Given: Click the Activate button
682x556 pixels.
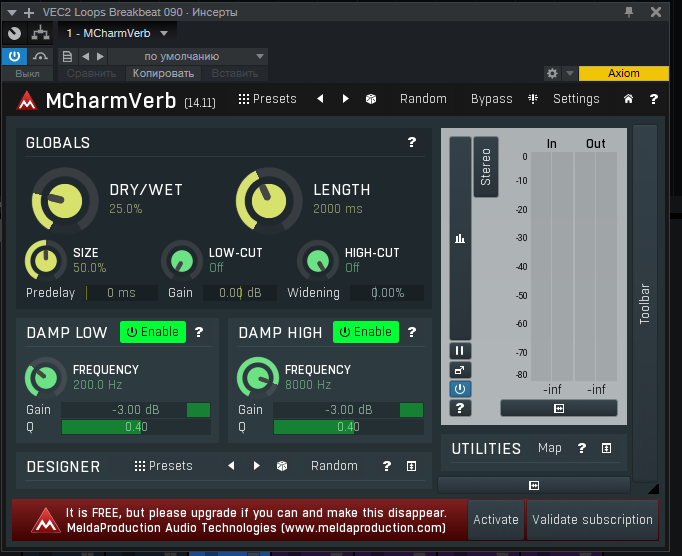Looking at the screenshot, I should [x=496, y=519].
